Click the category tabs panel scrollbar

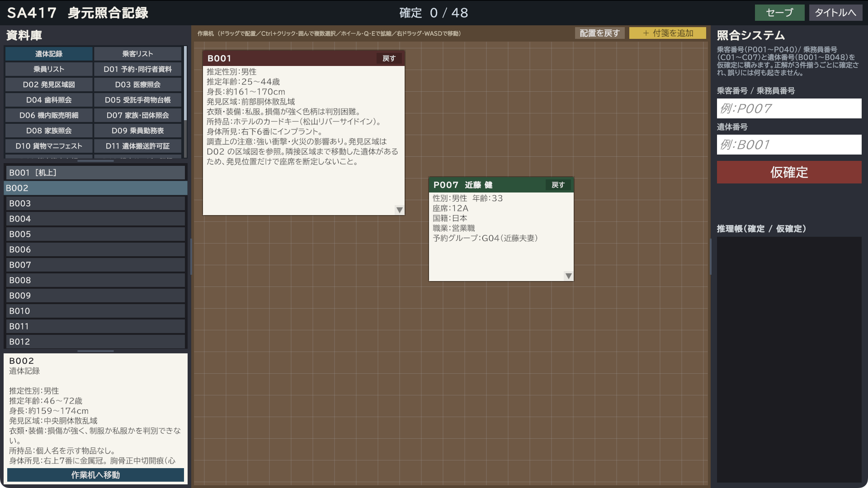[185, 84]
